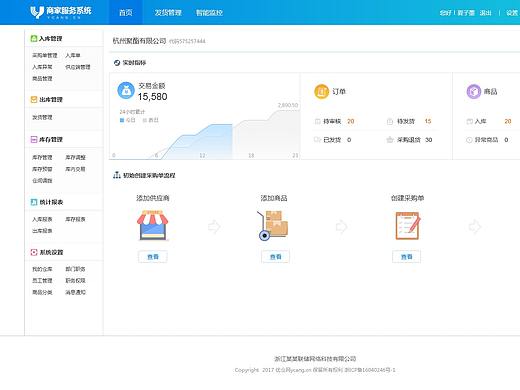Open 消息通知 in system settings
Screen dimensions: 520x390
[x=75, y=292]
